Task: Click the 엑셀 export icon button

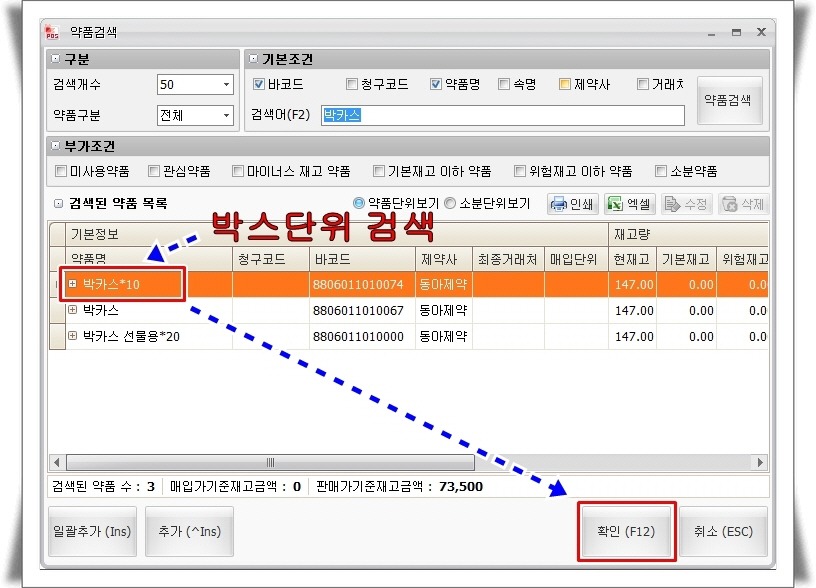Action: [x=629, y=204]
